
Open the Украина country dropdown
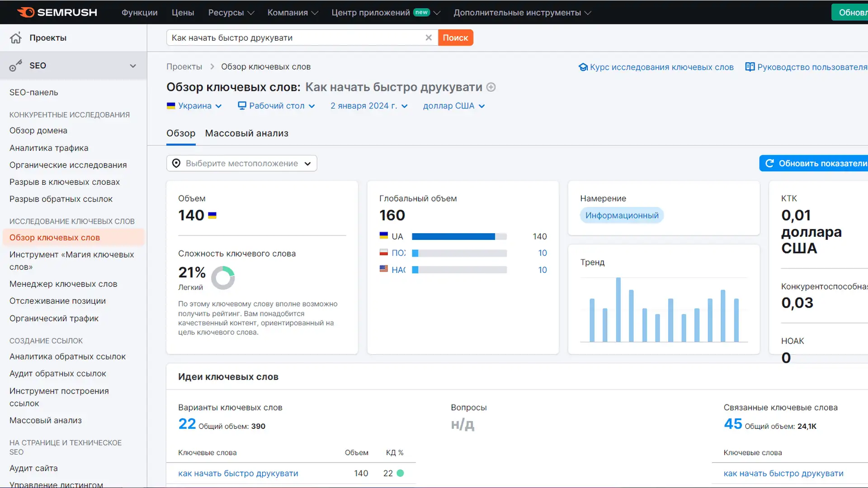tap(194, 106)
